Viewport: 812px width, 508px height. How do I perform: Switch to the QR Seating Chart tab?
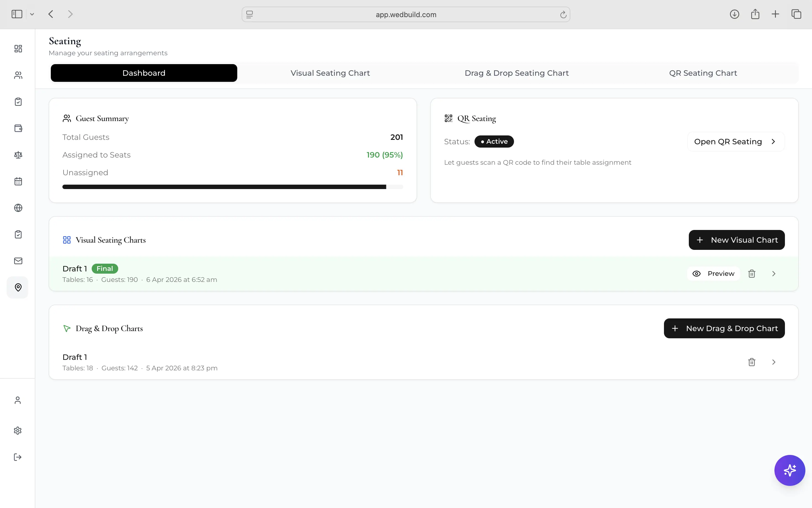coord(703,73)
